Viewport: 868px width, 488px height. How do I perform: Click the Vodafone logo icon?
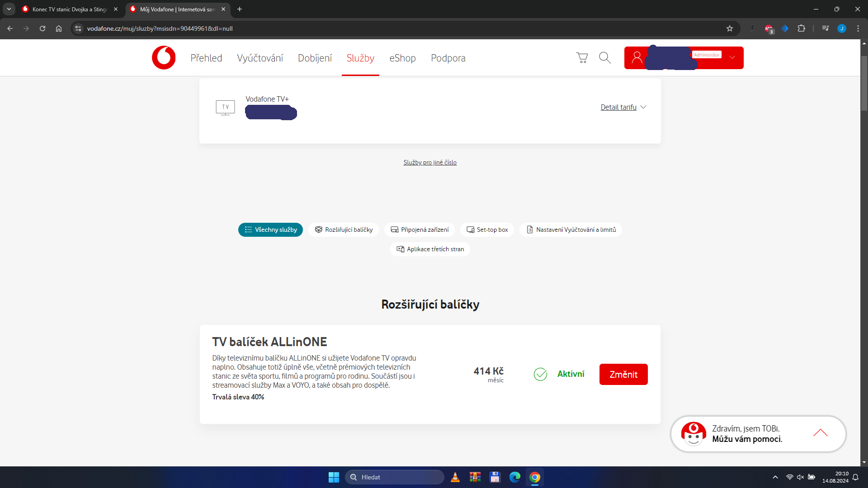tap(164, 58)
